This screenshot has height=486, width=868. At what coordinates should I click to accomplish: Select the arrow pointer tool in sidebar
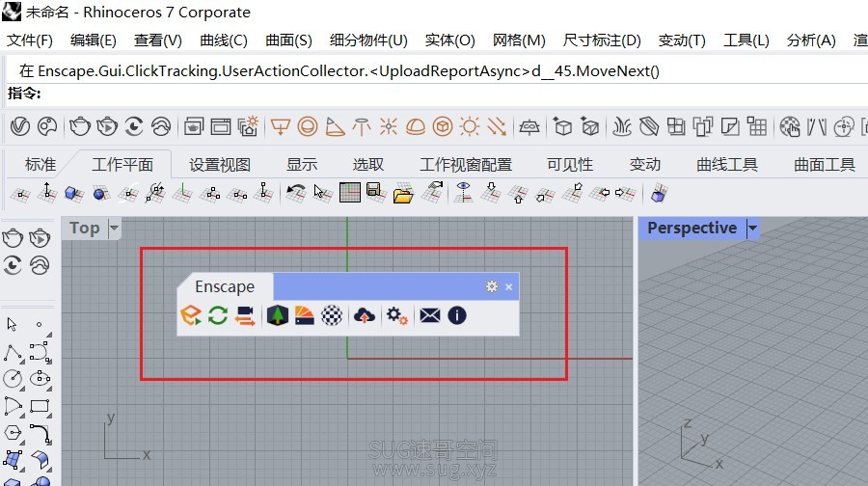(x=13, y=324)
